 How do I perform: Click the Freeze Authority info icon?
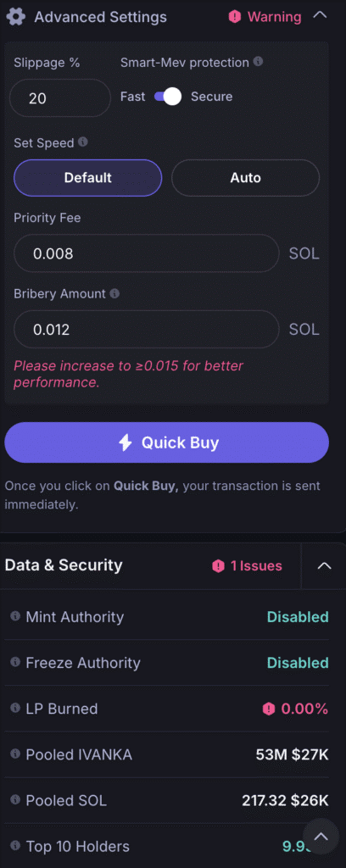[15, 662]
